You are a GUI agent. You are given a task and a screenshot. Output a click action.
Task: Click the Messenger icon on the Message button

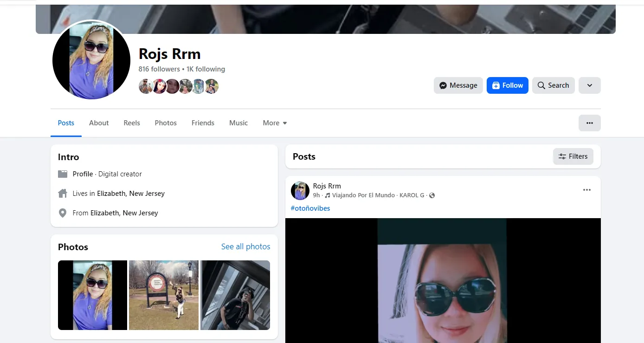click(x=443, y=85)
